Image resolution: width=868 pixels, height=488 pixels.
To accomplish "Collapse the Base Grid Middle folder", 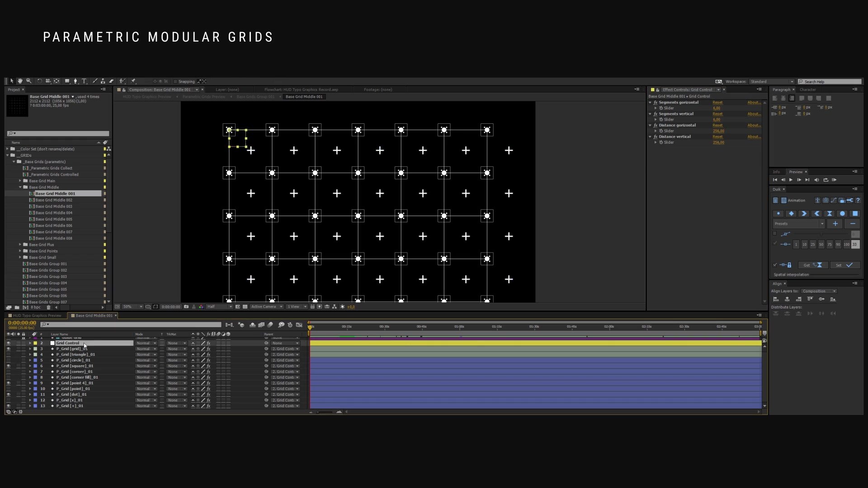I will [20, 187].
